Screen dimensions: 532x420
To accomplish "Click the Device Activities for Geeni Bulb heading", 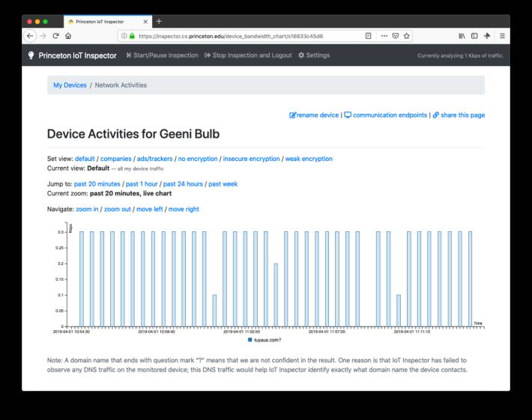I will [x=133, y=134].
